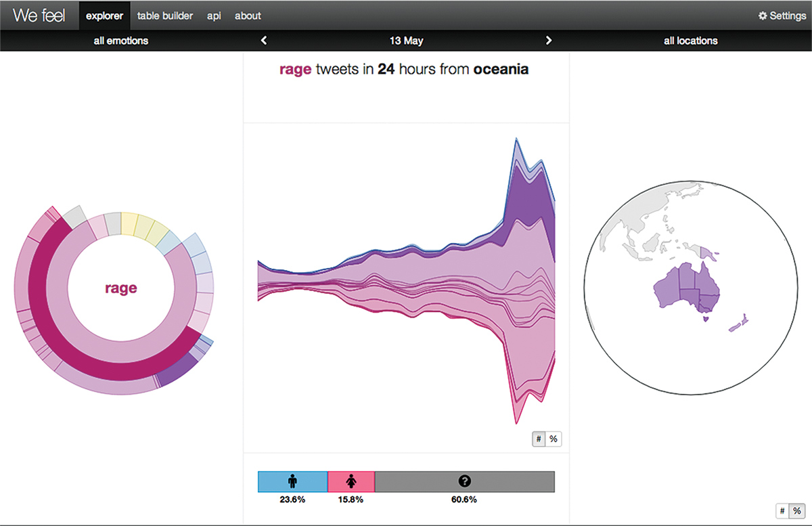Switch stream chart to count (#) mode
812x526 pixels.
(539, 439)
